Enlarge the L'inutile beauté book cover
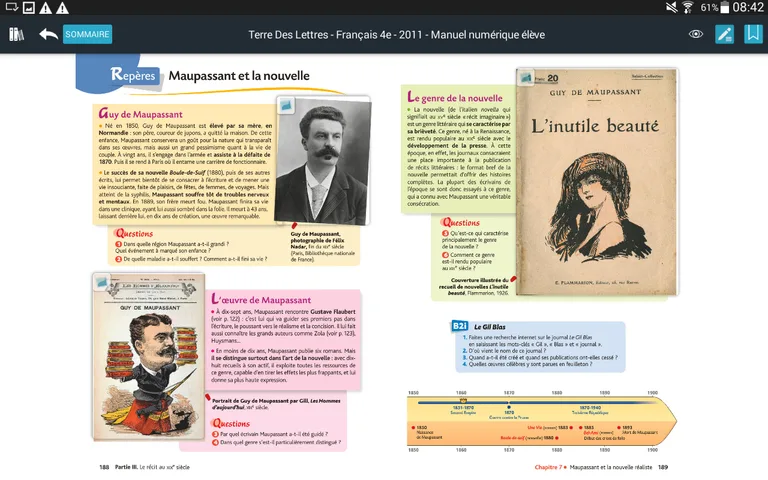768x480 pixels. (597, 181)
